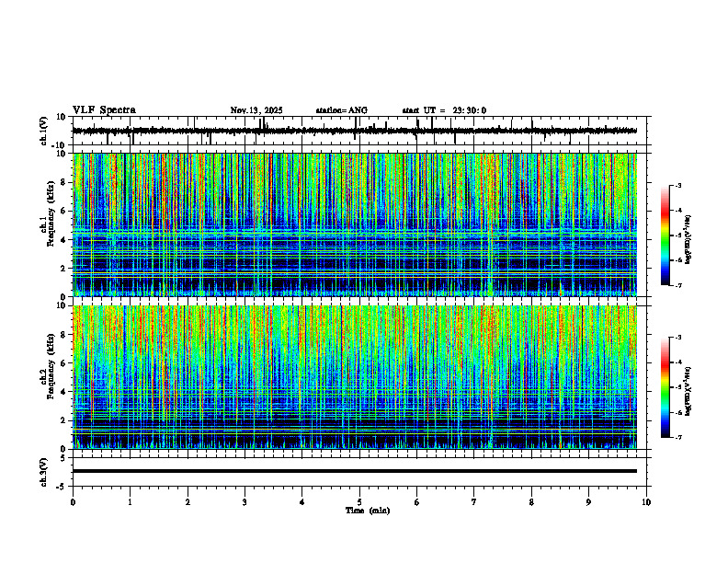Click inside the ch.1 frequency spectrogram

coord(355,224)
